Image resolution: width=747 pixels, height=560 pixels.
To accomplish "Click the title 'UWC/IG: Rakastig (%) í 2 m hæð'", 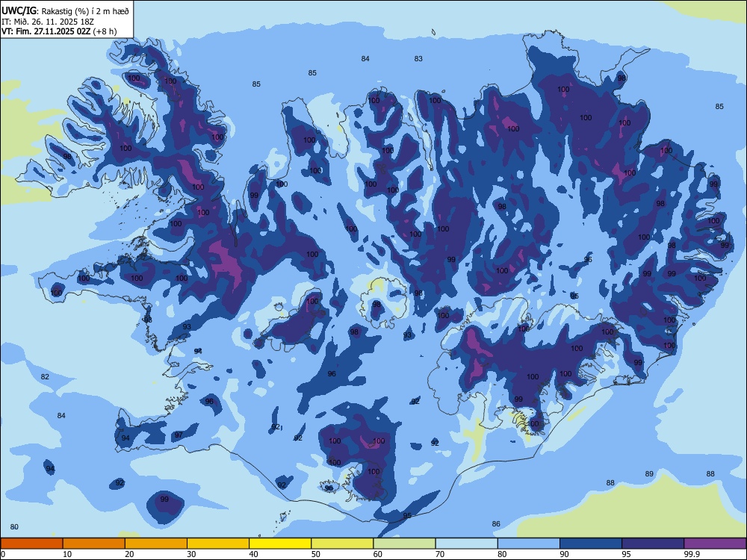I will [65, 11].
